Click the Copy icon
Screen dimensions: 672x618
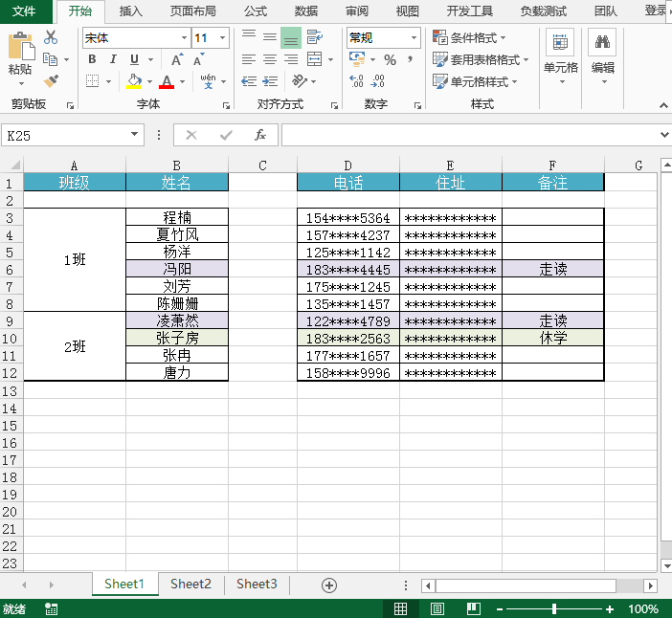coord(50,59)
